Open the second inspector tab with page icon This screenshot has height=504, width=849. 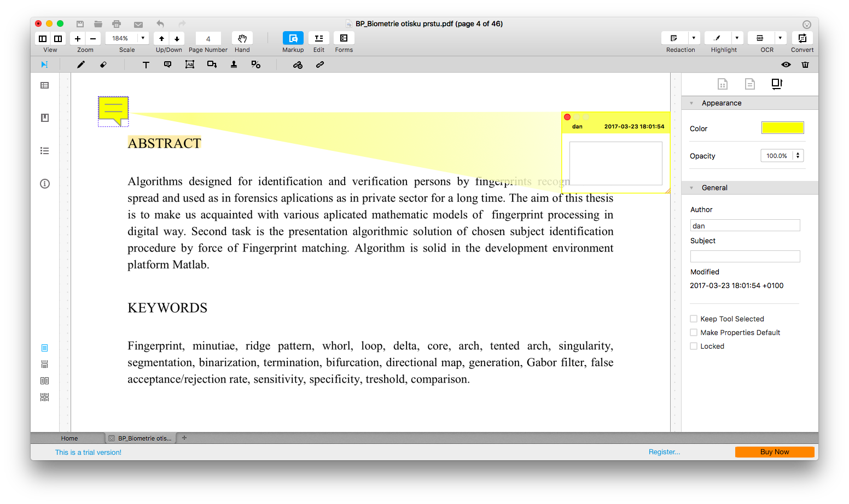750,84
